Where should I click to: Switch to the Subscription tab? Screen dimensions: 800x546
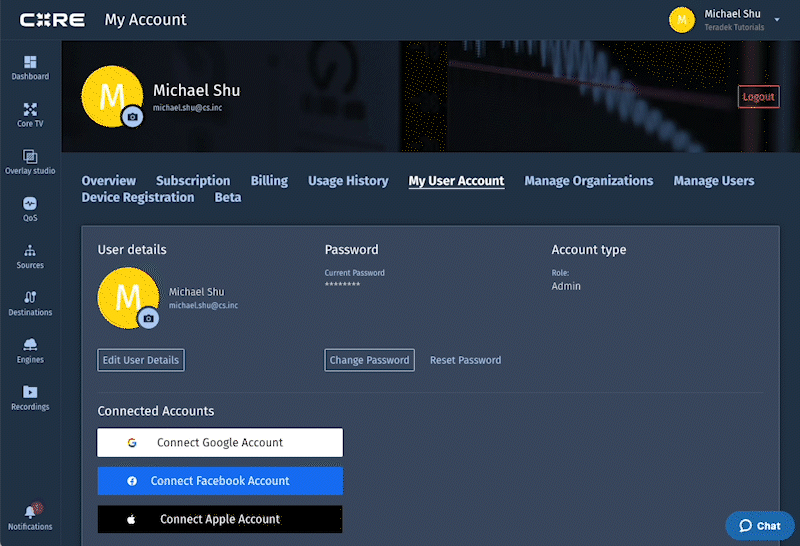[x=193, y=181]
